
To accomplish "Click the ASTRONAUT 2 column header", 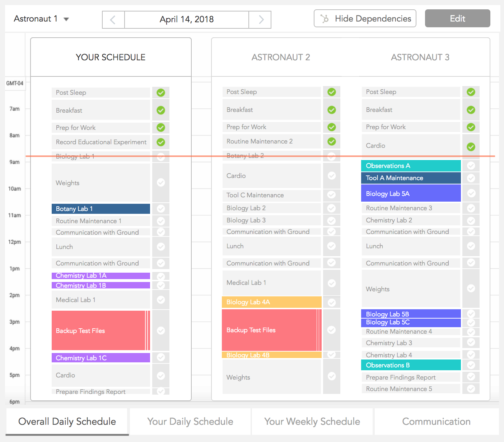I will click(281, 57).
